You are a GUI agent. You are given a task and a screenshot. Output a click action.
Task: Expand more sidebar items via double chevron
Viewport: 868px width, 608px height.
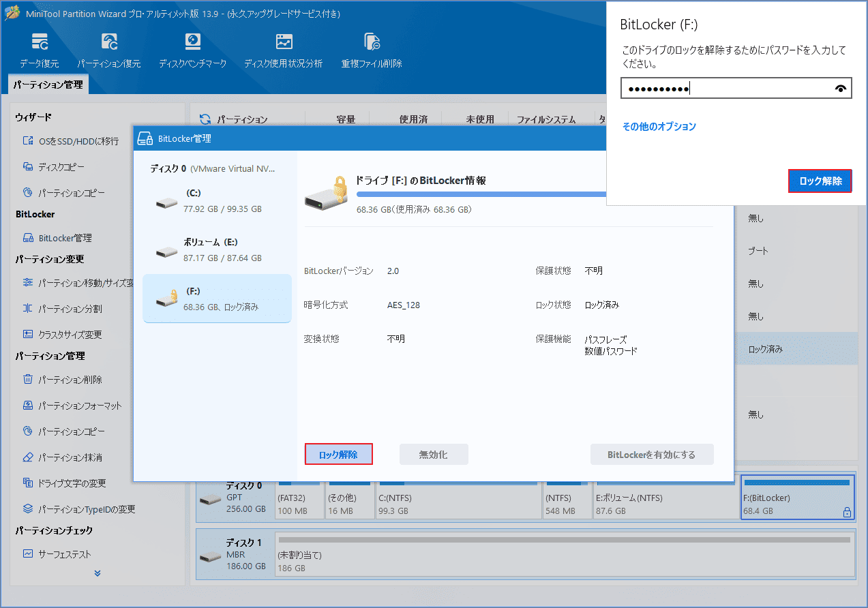point(97,573)
